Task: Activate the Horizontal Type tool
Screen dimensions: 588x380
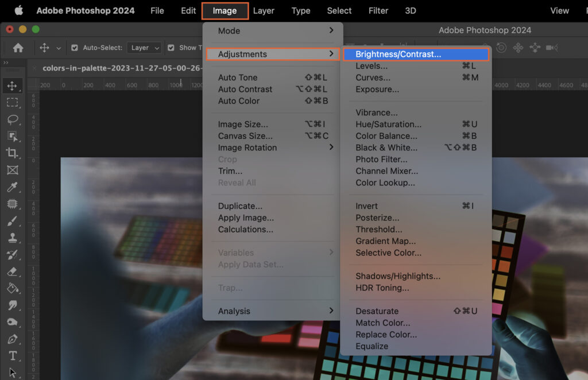Action: (x=13, y=356)
